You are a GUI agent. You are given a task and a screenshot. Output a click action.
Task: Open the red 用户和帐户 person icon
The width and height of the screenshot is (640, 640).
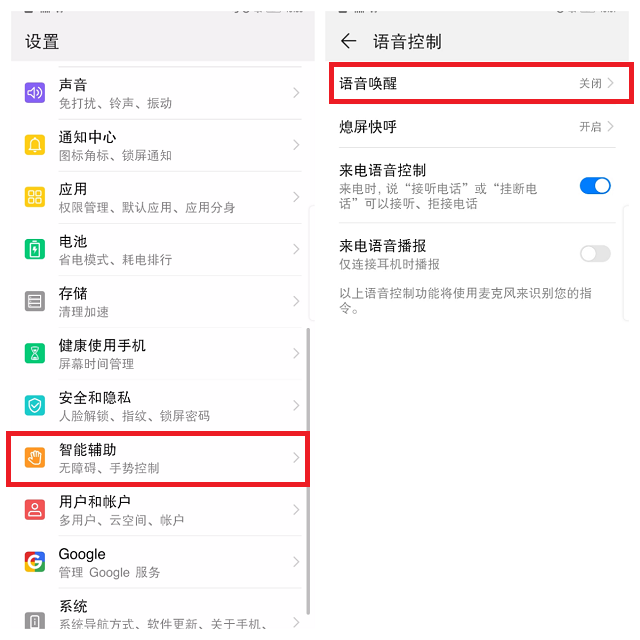[x=35, y=509]
